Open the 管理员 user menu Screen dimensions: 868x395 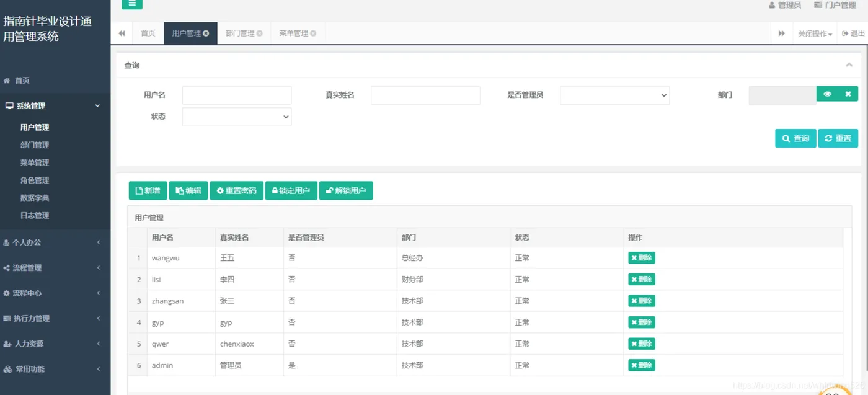point(785,5)
